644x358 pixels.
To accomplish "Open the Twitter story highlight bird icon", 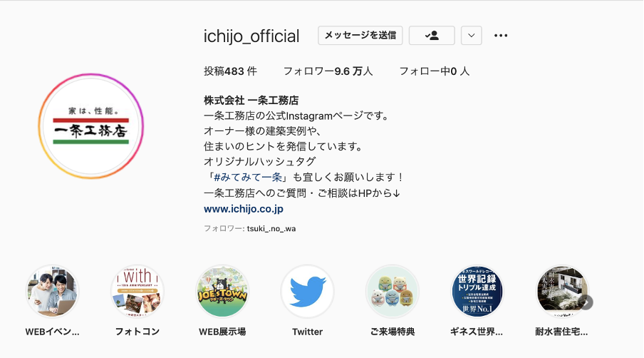I will tap(307, 292).
